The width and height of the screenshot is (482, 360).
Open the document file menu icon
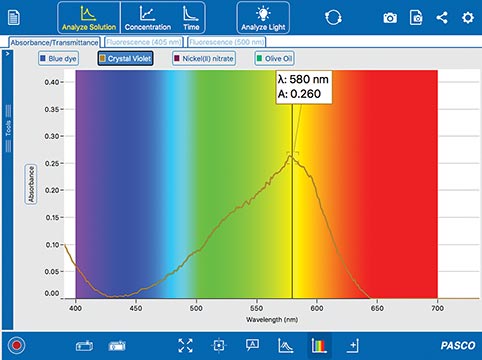tap(13, 18)
